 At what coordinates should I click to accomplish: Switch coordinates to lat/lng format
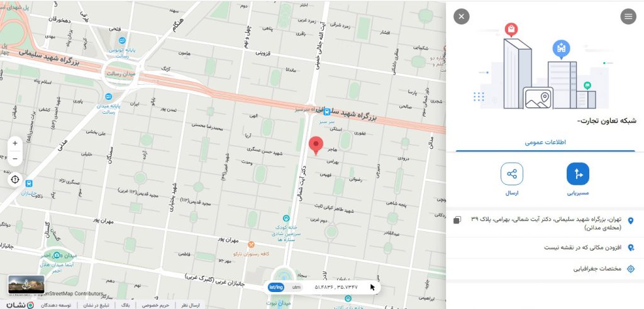[x=276, y=287]
